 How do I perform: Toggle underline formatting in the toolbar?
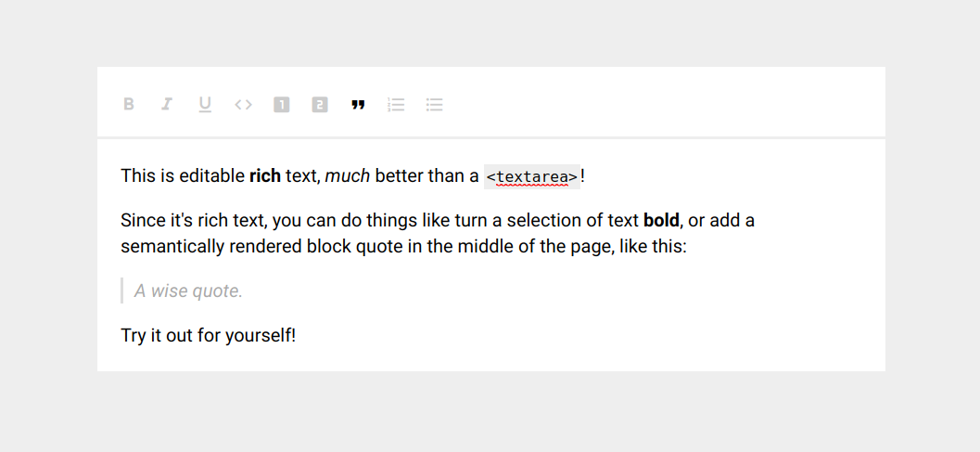(205, 105)
